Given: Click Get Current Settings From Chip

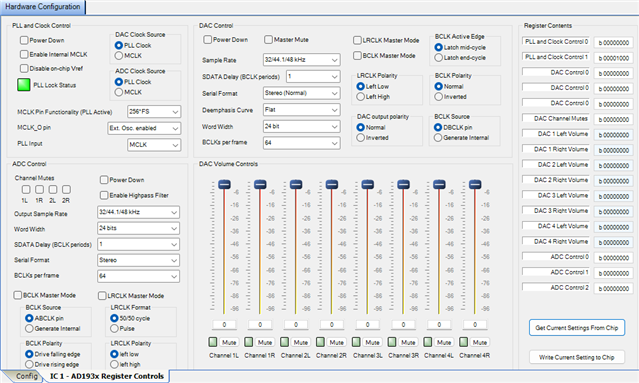Looking at the screenshot, I should click(x=577, y=328).
